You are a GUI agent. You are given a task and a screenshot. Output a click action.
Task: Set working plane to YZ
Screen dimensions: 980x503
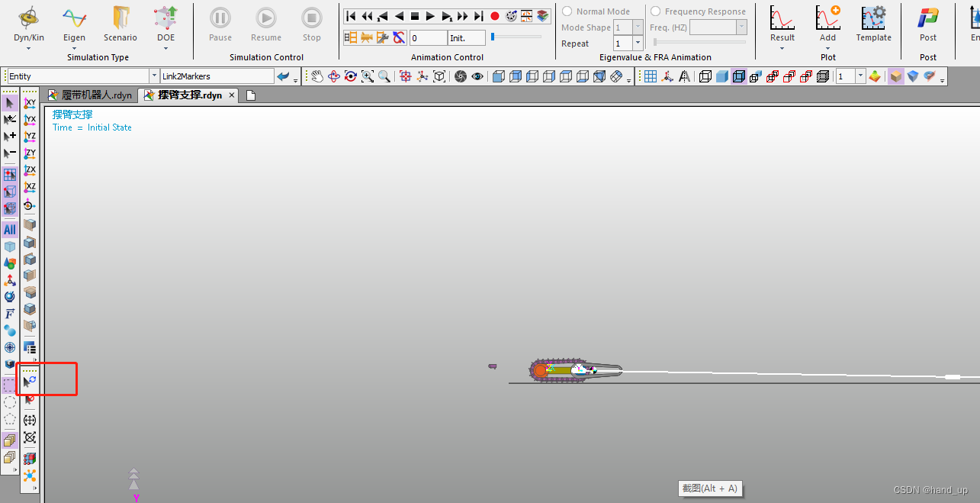coord(30,137)
